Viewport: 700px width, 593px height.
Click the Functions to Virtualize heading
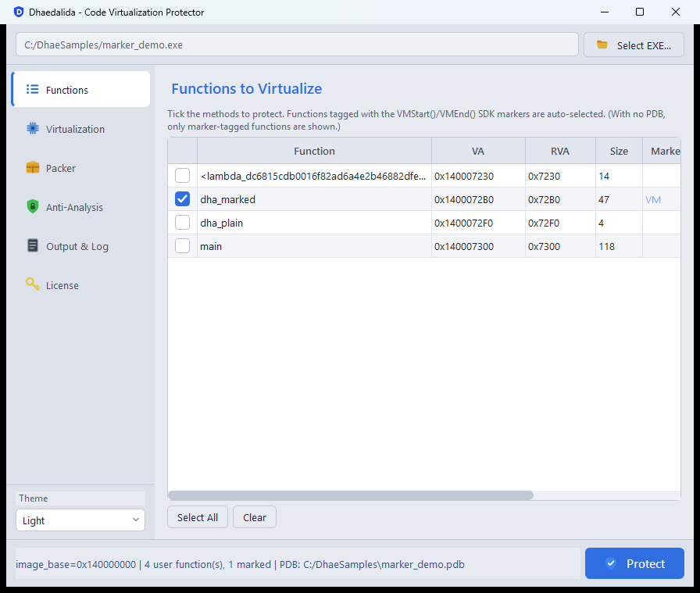pyautogui.click(x=246, y=88)
